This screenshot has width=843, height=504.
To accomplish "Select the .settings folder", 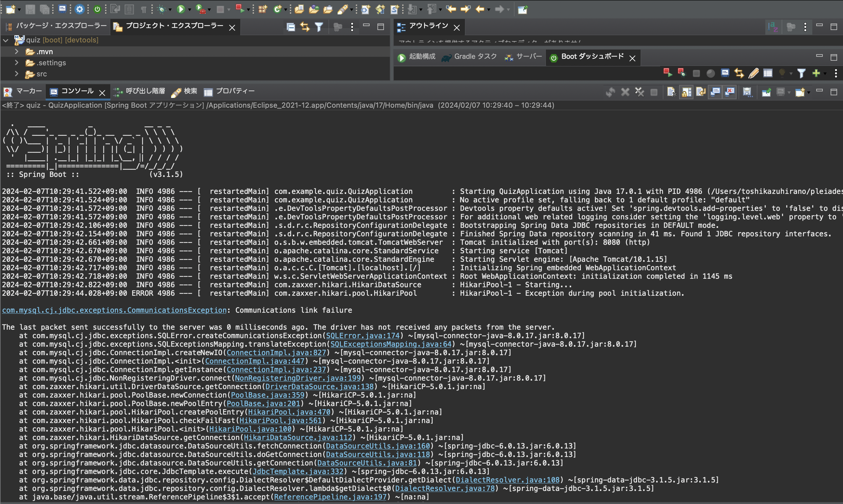I will coord(51,63).
